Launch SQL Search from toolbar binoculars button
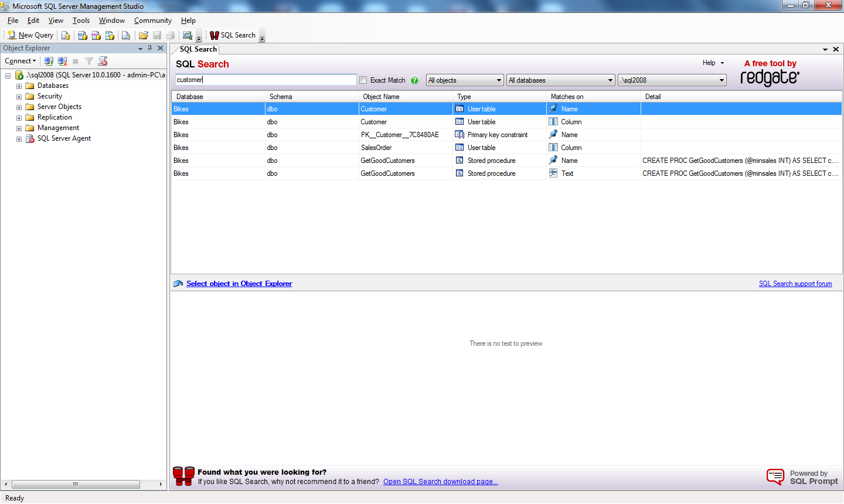The height and width of the screenshot is (504, 844). click(233, 35)
